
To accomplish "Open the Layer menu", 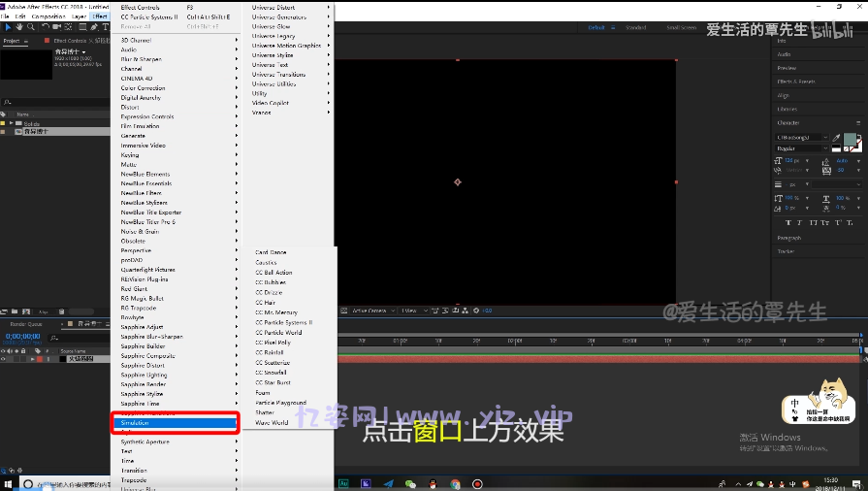I will pyautogui.click(x=79, y=16).
